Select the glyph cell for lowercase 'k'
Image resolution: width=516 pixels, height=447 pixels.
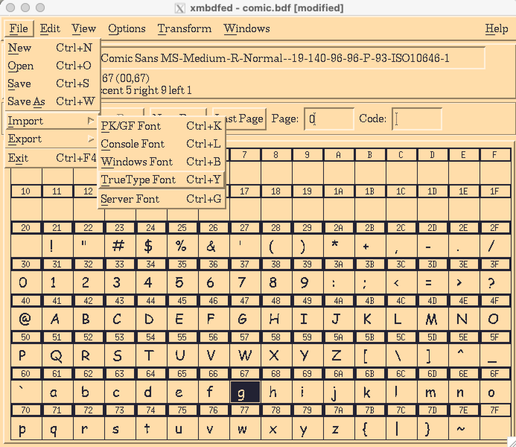[x=369, y=392]
